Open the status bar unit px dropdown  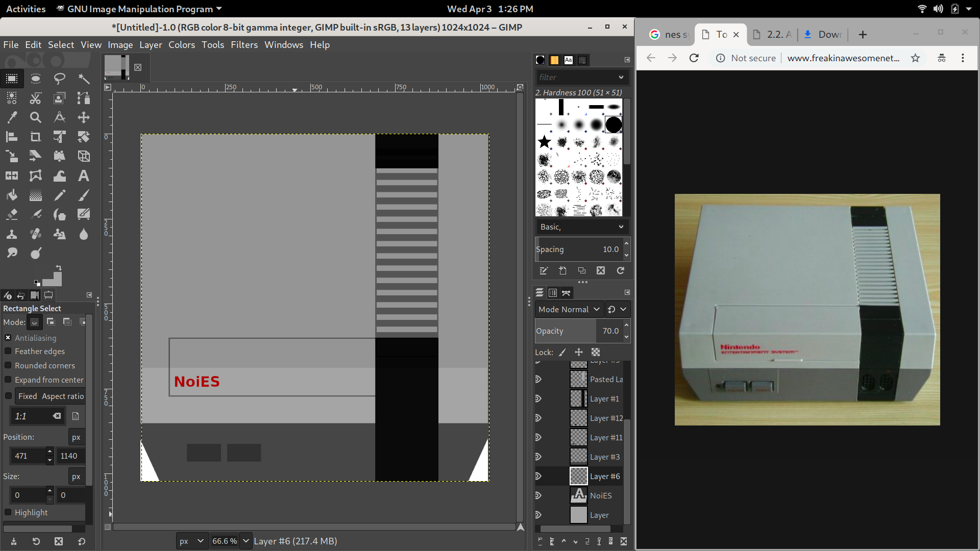pos(192,541)
